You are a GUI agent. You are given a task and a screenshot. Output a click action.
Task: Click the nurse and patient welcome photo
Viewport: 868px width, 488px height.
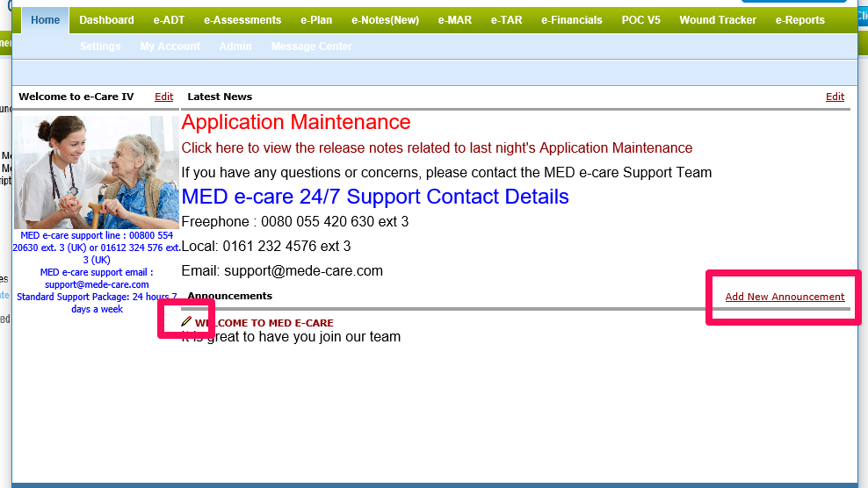[x=96, y=172]
